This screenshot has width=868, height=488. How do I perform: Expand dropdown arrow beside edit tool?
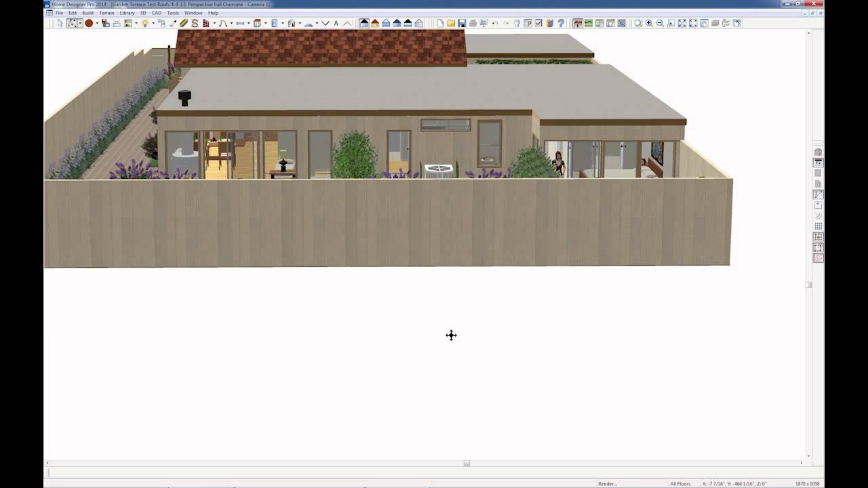[x=80, y=23]
